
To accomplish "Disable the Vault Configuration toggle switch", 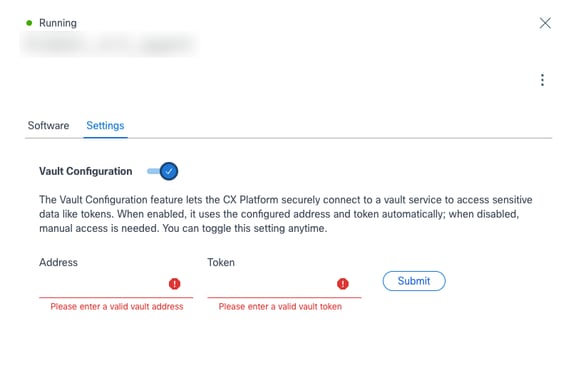I will 162,171.
